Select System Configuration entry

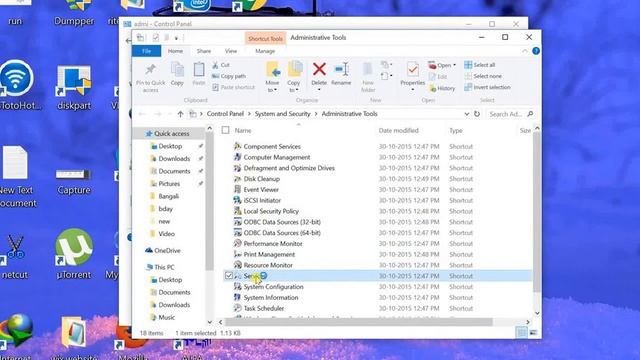click(x=273, y=287)
